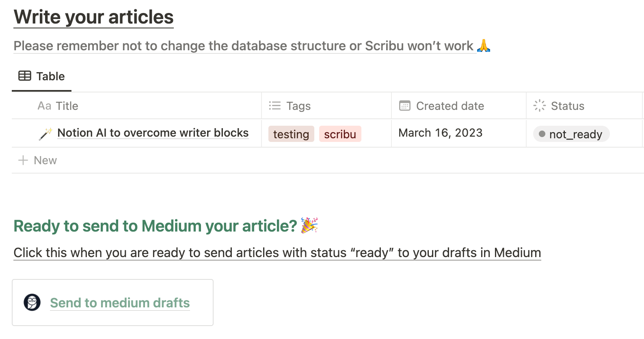644x339 pixels.
Task: Click the Aa title property icon
Action: (44, 106)
